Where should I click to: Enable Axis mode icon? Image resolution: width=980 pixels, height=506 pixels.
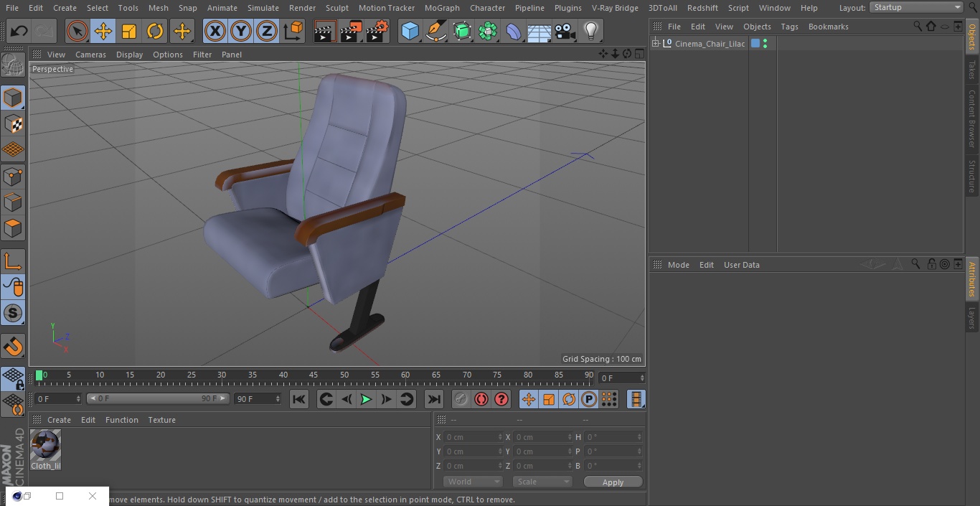(x=13, y=261)
